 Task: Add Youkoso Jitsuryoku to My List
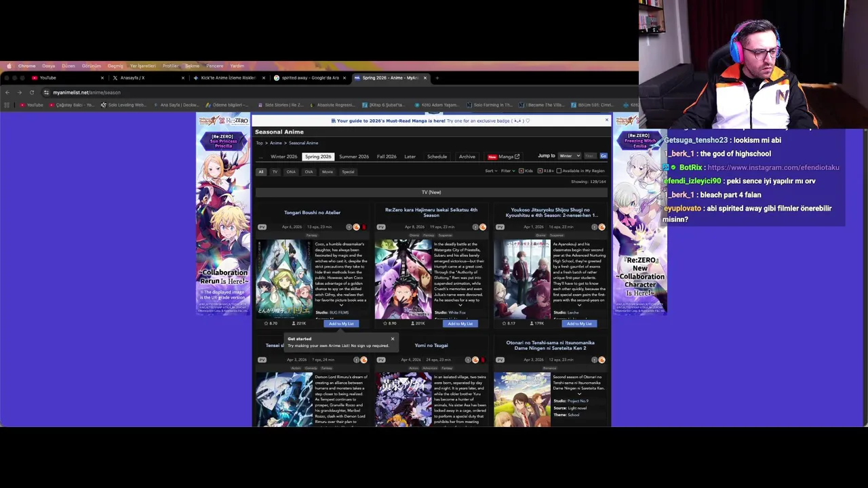tap(579, 323)
